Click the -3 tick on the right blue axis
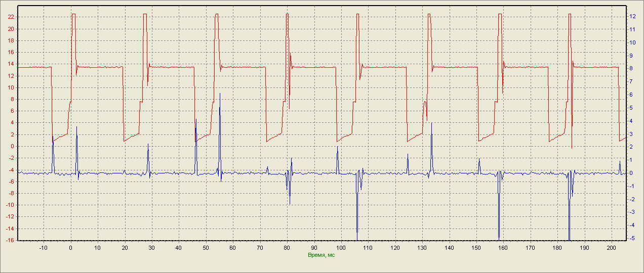Screen dimensions: 644x273 (632, 212)
